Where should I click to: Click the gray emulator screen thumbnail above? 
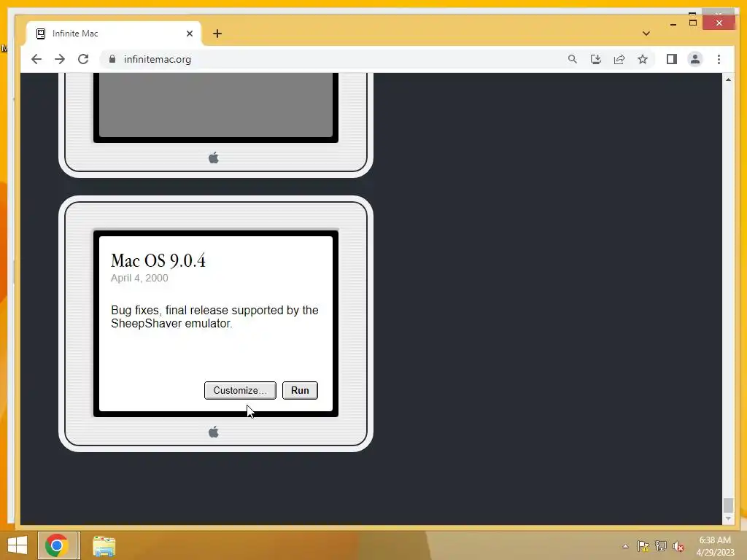(216, 105)
